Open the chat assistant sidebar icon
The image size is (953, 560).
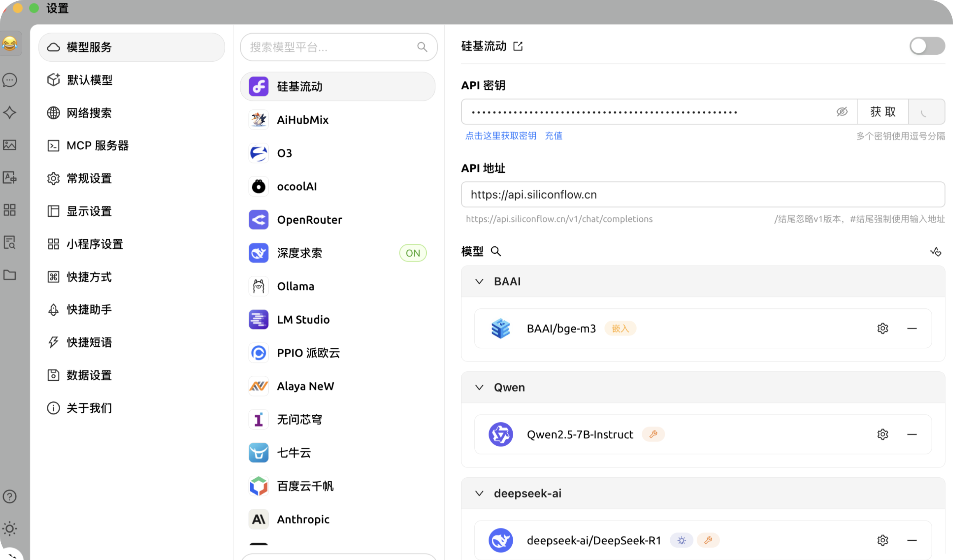pos(10,80)
